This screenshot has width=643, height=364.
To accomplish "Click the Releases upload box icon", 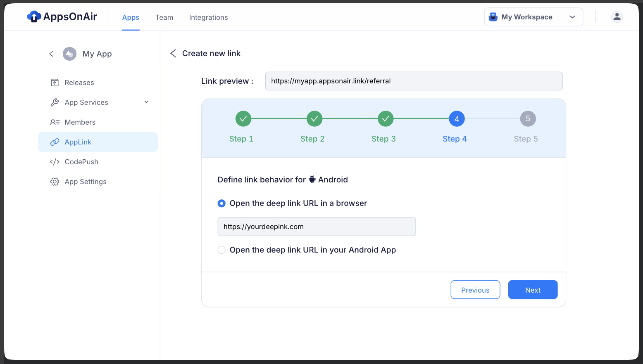I will 55,83.
